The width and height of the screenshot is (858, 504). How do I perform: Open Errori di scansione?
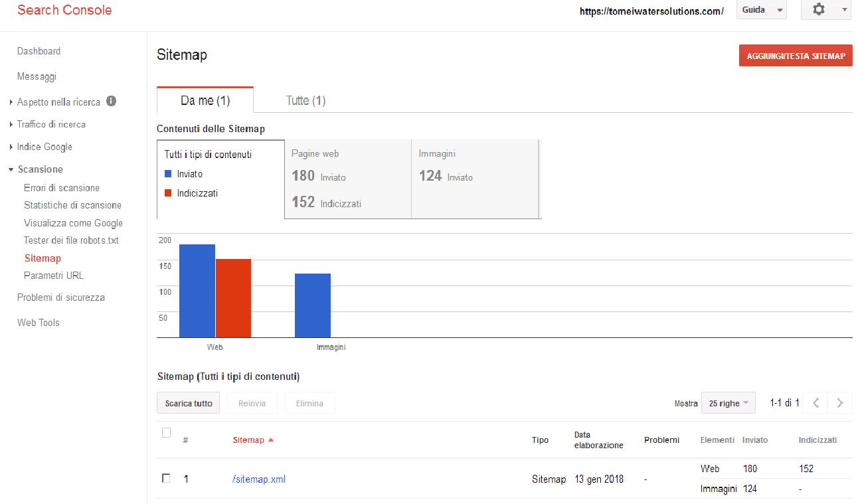(x=62, y=188)
